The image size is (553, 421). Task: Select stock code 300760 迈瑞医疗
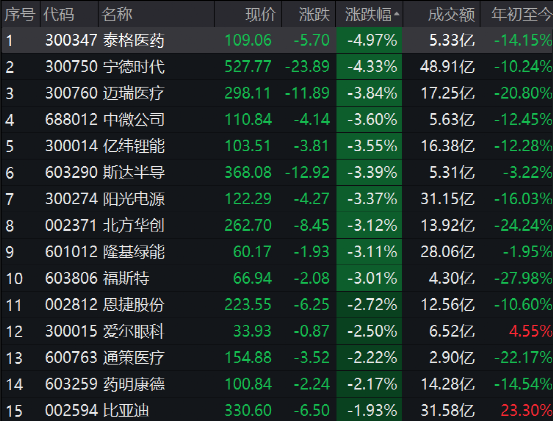(277, 93)
